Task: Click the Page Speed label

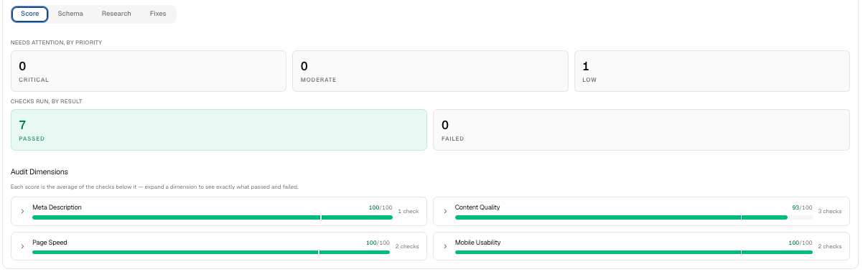Action: [x=50, y=243]
